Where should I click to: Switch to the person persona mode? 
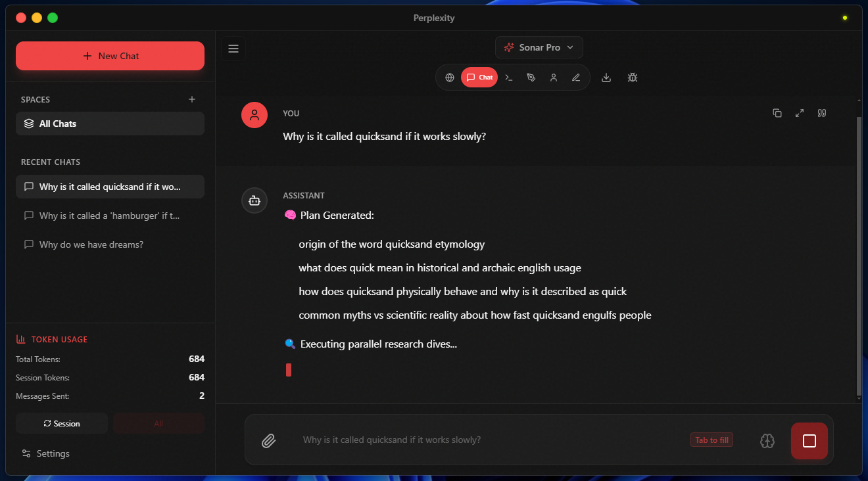[x=554, y=78]
